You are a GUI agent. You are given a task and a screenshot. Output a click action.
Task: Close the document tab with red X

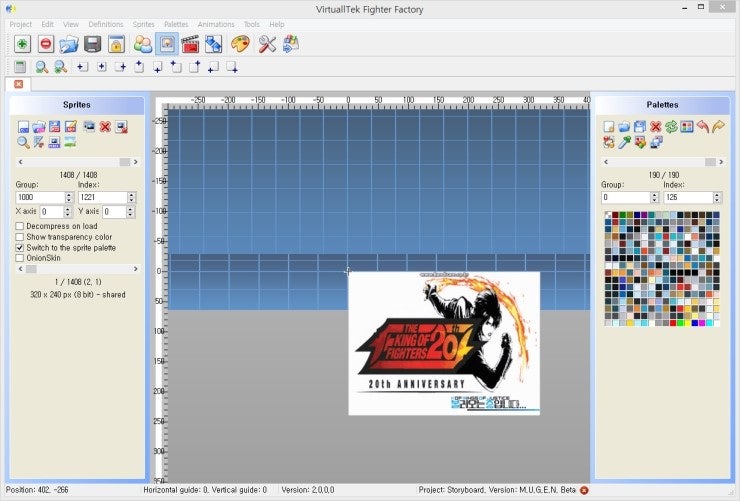click(x=18, y=84)
